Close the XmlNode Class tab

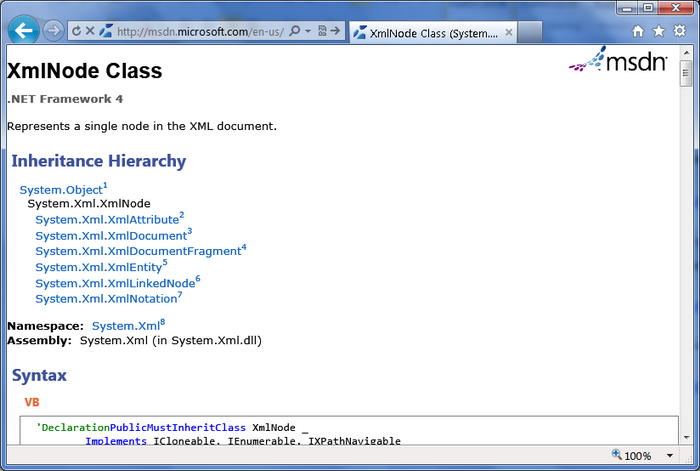point(510,32)
